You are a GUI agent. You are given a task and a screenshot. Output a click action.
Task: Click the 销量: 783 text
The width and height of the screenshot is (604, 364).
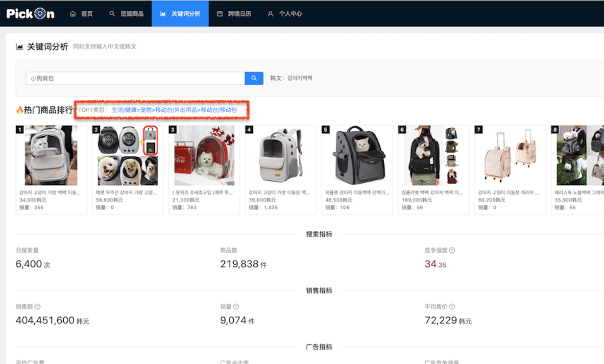click(x=184, y=207)
